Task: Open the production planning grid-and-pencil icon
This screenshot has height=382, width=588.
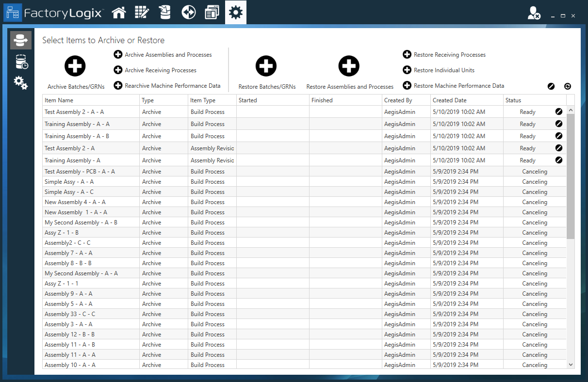Action: 142,12
